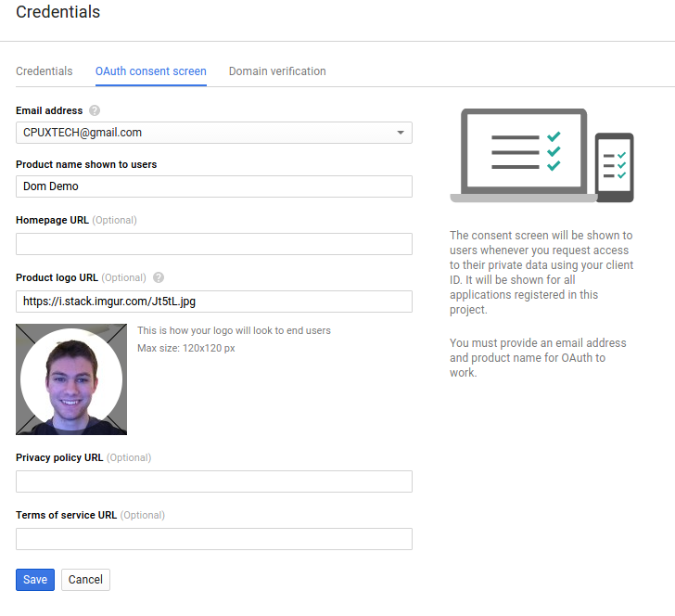Click the Terms of service URL field

coord(214,539)
